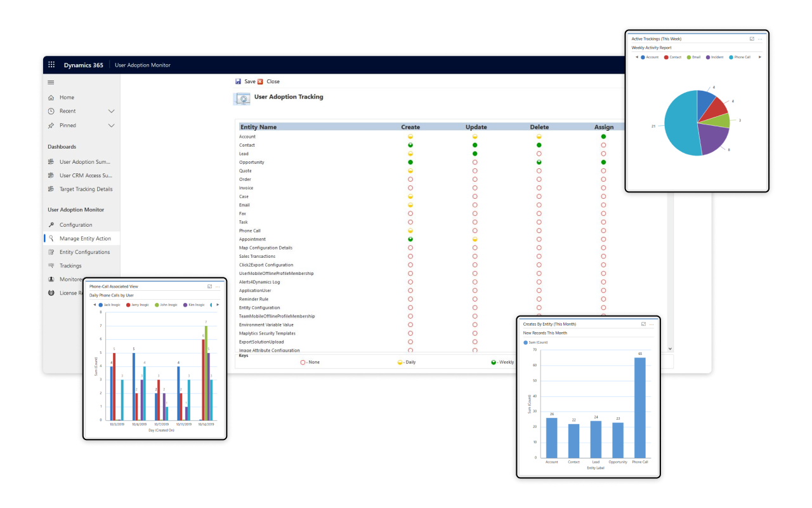812x508 pixels.
Task: Collapse the sidebar using the hamburger icon
Action: coord(51,82)
